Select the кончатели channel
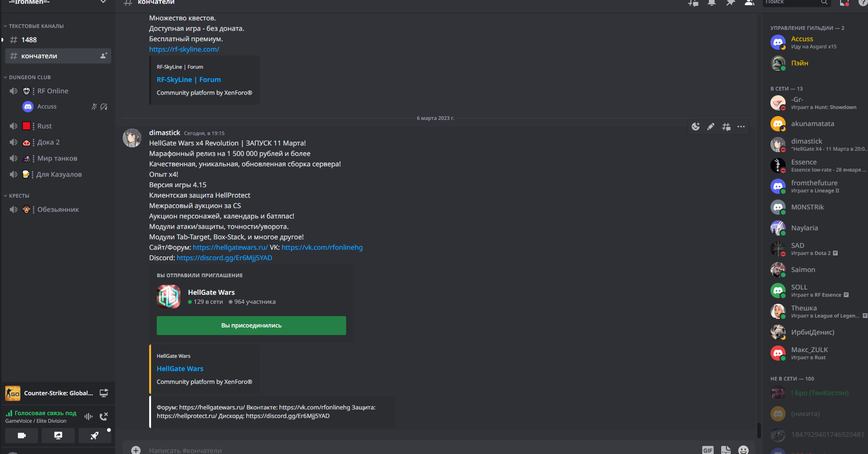Screen dimensions: 868x454 coord(58,56)
